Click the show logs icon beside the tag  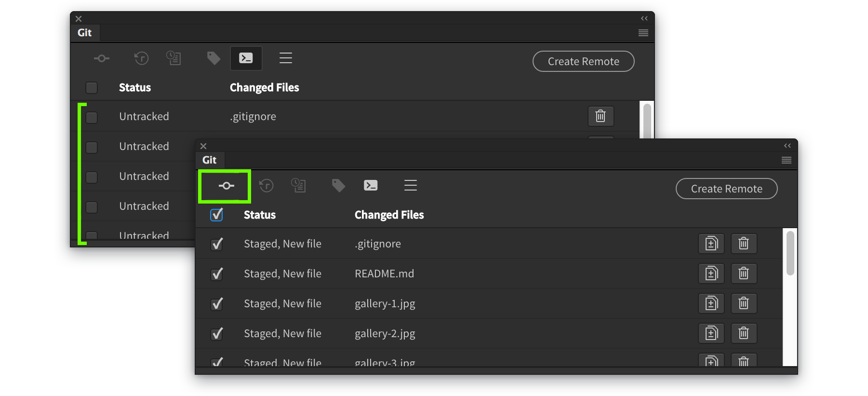coord(298,185)
